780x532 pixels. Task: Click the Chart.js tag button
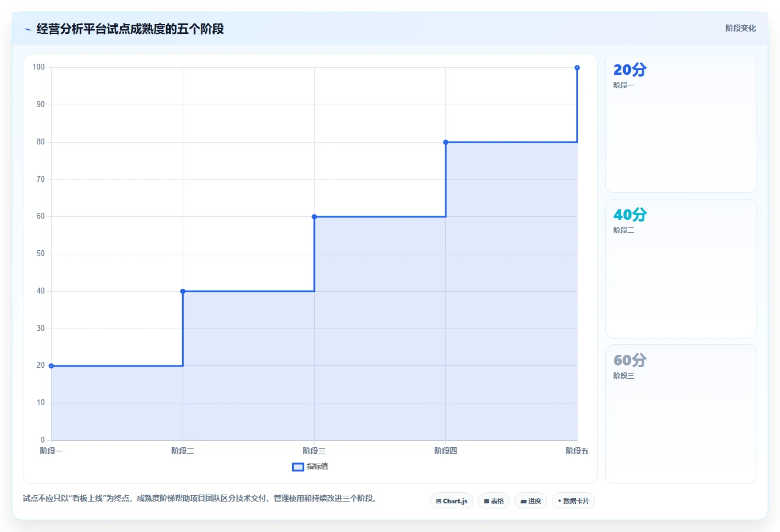coord(452,501)
